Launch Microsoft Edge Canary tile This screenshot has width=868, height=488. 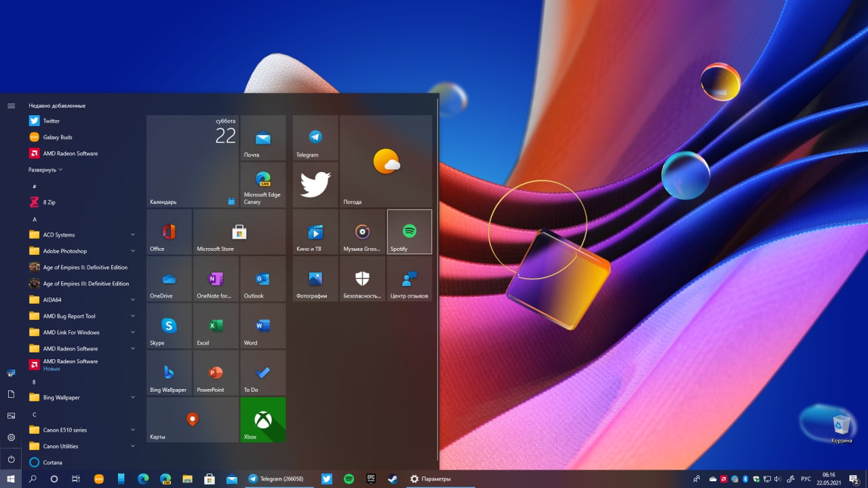coord(262,184)
